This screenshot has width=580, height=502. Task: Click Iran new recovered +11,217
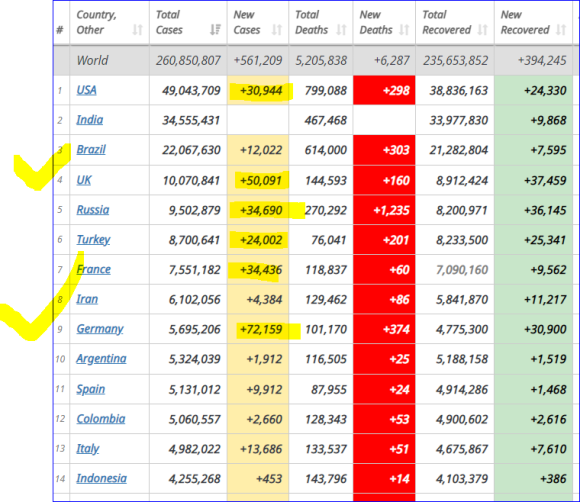tap(545, 300)
